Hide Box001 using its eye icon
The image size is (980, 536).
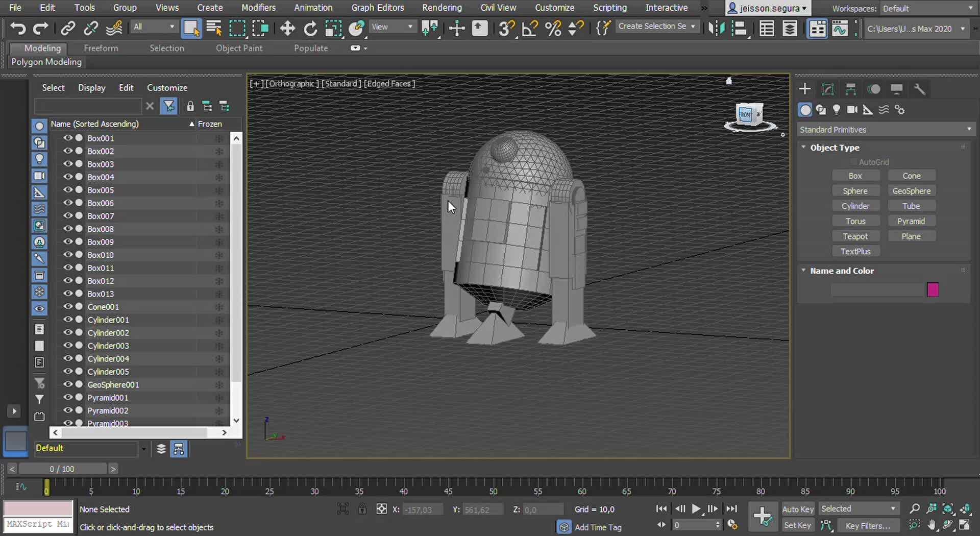(68, 138)
